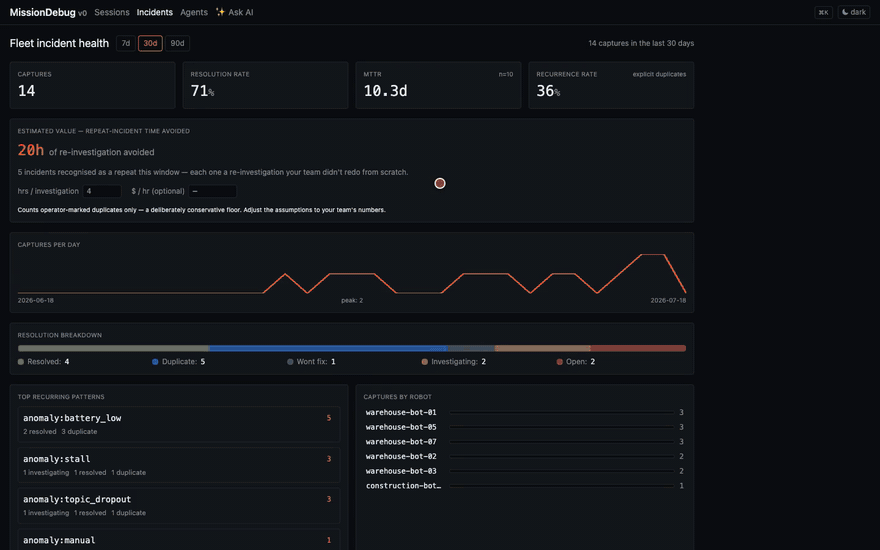
Task: Click the sparkle icon beside Ask AI
Action: 220,12
